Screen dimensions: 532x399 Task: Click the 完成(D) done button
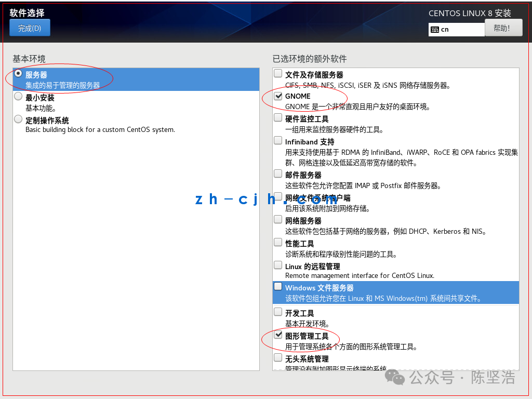(30, 28)
